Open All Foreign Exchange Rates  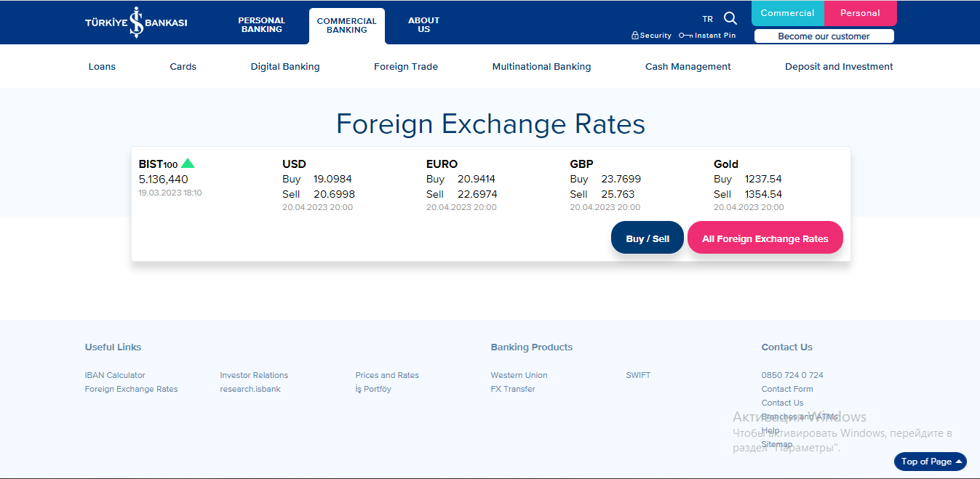[765, 238]
